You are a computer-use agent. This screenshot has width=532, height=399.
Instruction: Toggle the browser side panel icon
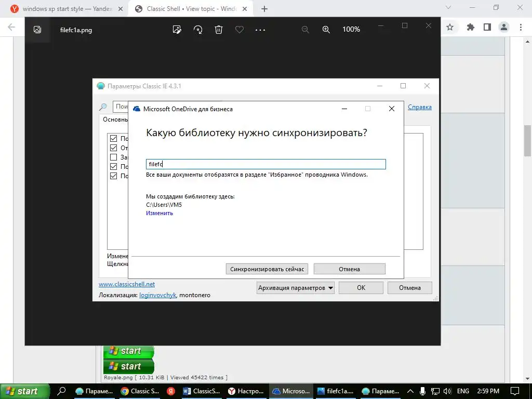point(487,27)
